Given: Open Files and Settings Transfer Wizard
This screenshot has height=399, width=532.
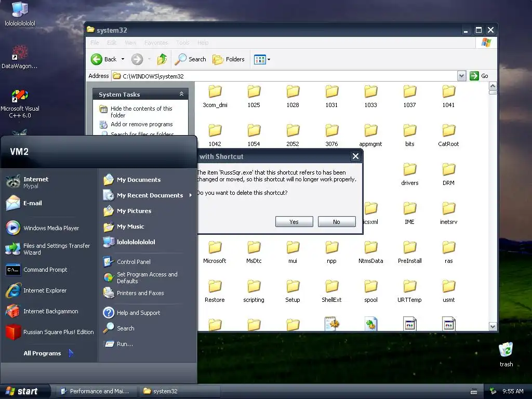Looking at the screenshot, I should [49, 249].
